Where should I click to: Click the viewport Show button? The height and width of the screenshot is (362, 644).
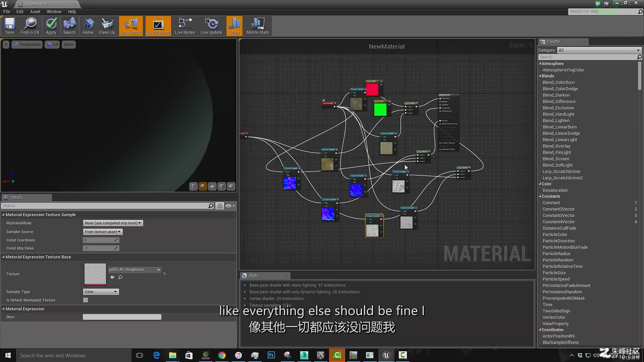point(68,44)
